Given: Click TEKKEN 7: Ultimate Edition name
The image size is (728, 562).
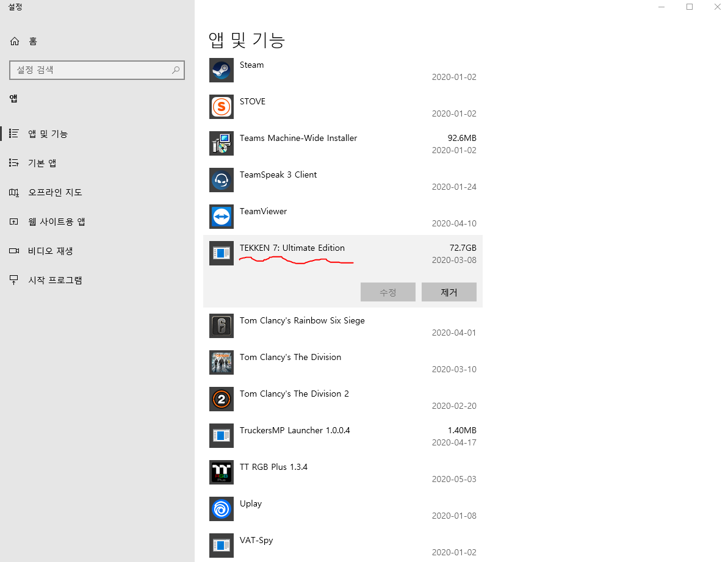Looking at the screenshot, I should coord(292,248).
